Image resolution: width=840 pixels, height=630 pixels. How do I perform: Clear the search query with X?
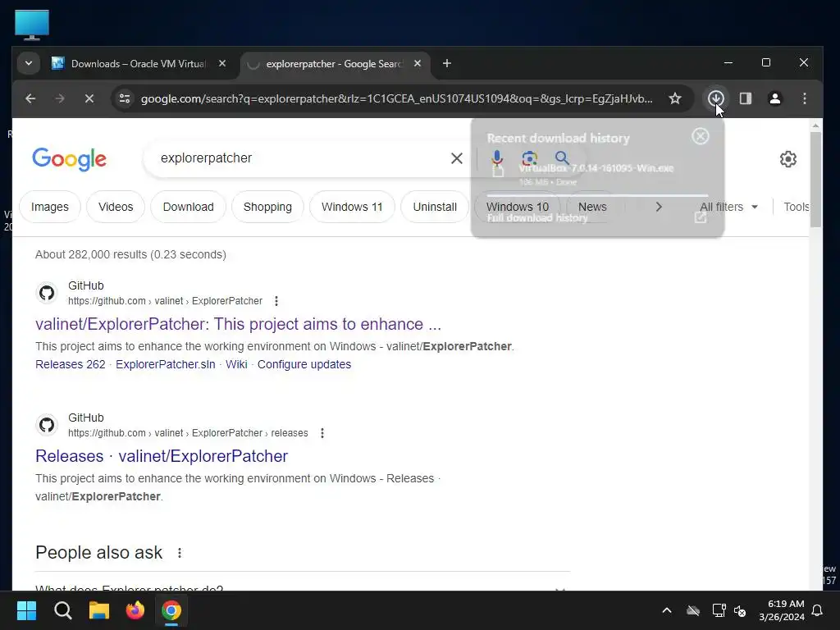[456, 158]
